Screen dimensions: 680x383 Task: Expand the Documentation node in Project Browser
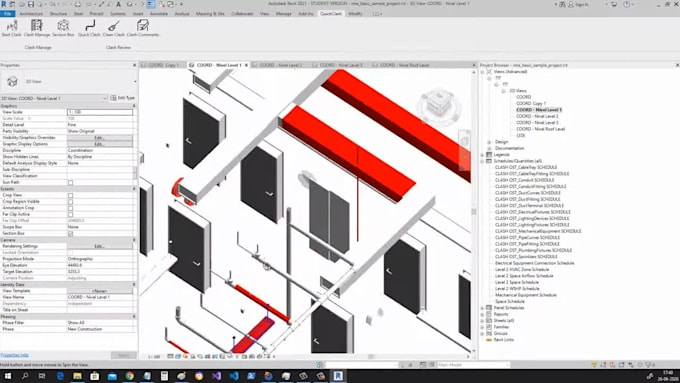pos(489,148)
